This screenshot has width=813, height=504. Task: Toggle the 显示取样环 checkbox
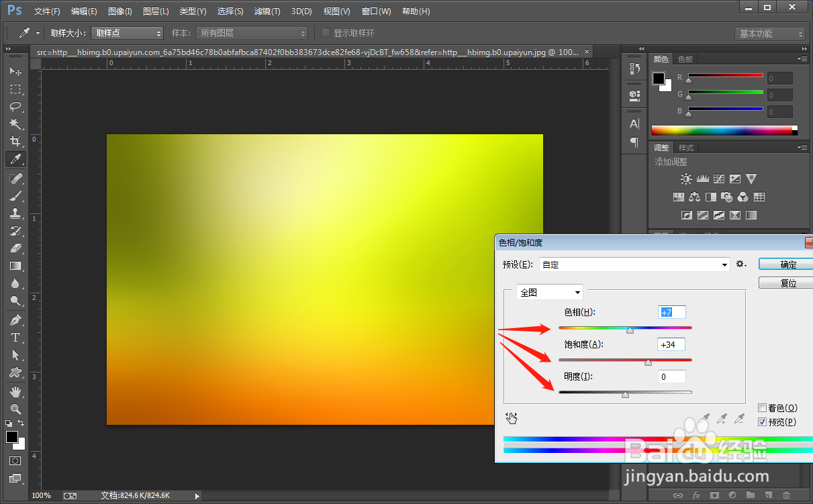click(326, 33)
